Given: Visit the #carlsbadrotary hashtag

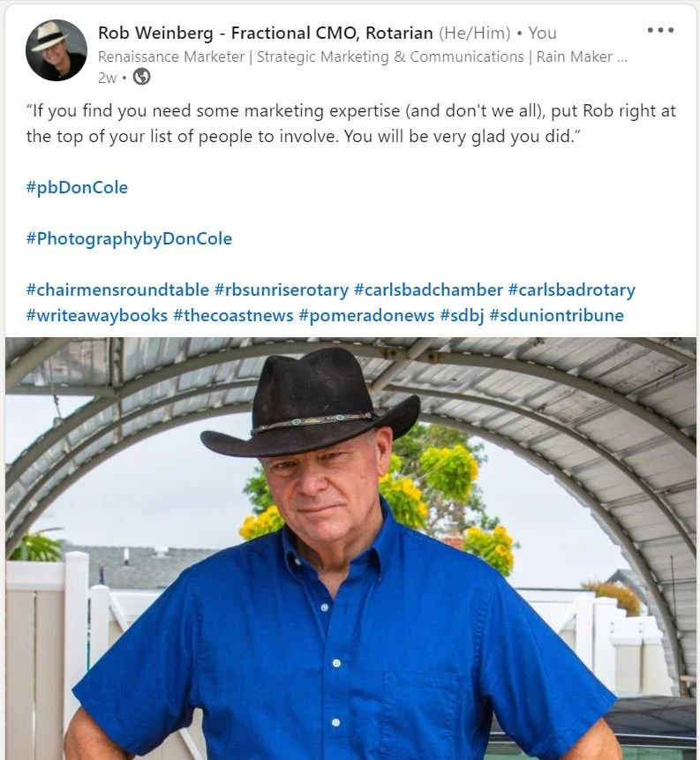Looking at the screenshot, I should pyautogui.click(x=571, y=290).
